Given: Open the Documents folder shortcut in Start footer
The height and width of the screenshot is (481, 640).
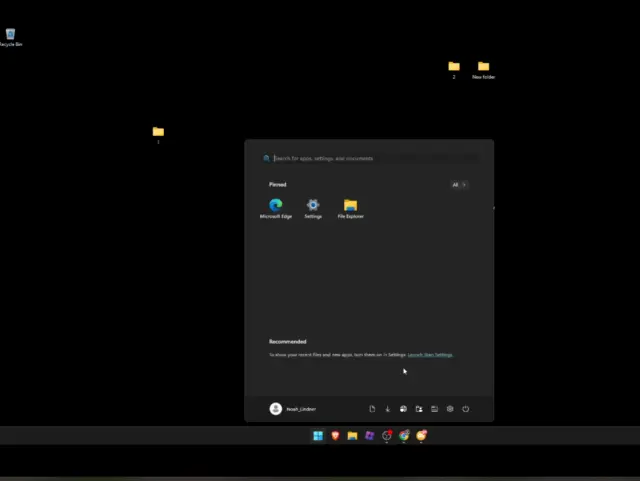Looking at the screenshot, I should pos(372,409).
